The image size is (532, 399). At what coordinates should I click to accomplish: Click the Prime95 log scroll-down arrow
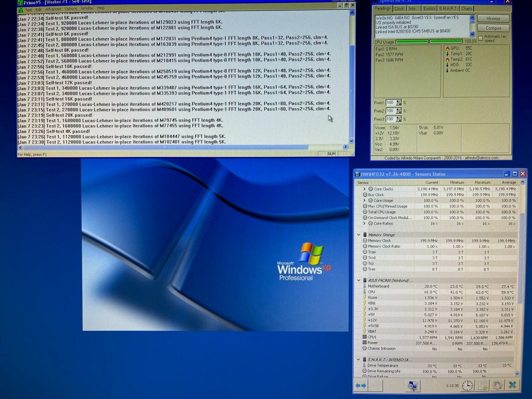point(352,141)
